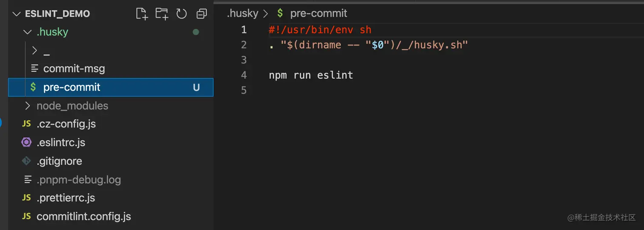Click line number 4 in the gutter
The width and height of the screenshot is (644, 230).
(244, 75)
